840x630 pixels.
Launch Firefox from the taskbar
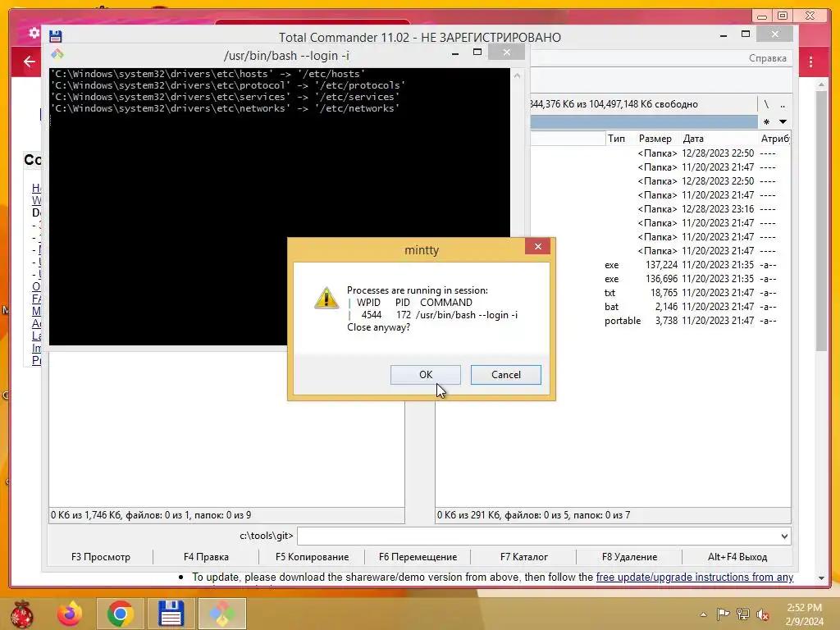[x=70, y=614]
